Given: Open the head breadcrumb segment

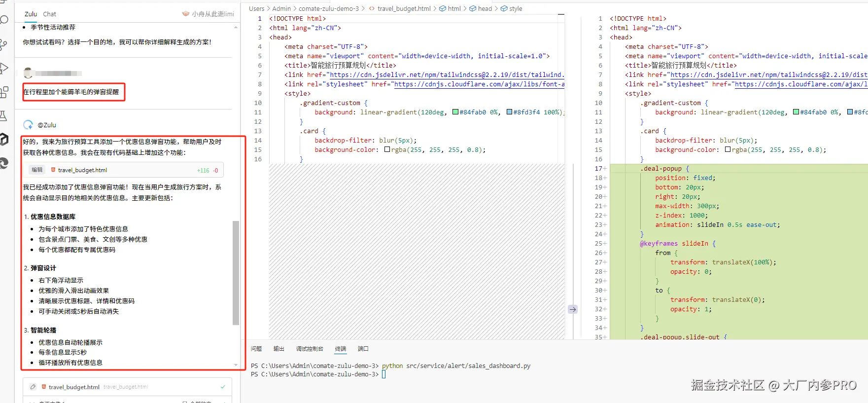Looking at the screenshot, I should pyautogui.click(x=485, y=8).
